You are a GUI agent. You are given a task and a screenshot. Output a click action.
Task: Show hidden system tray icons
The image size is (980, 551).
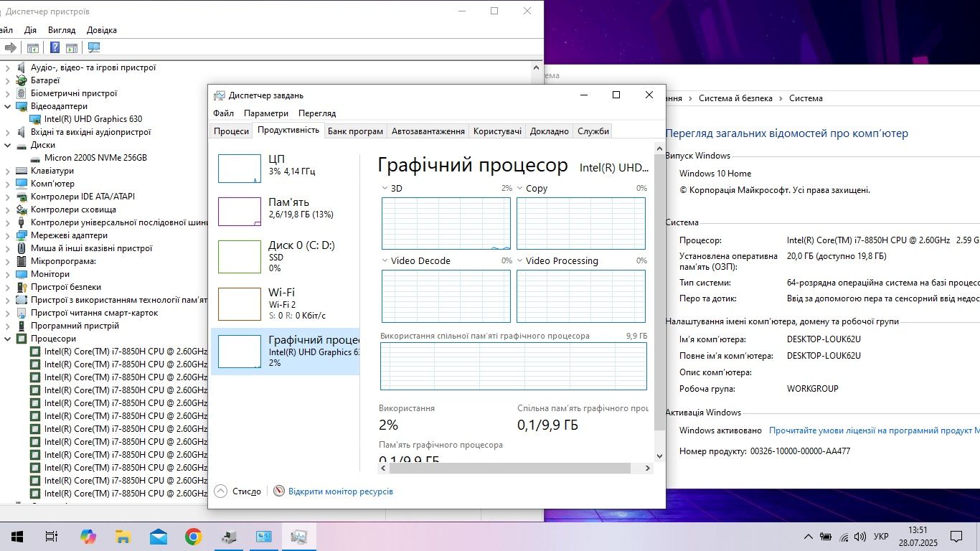[x=809, y=537]
